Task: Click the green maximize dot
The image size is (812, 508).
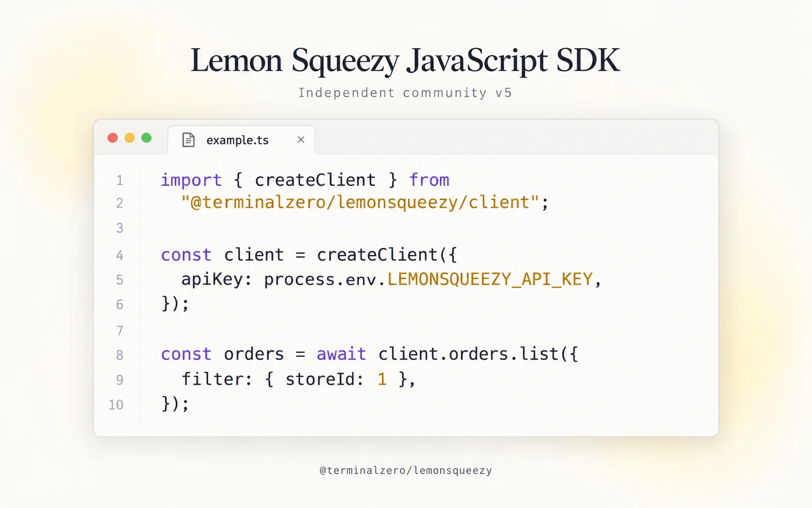Action: [x=146, y=138]
